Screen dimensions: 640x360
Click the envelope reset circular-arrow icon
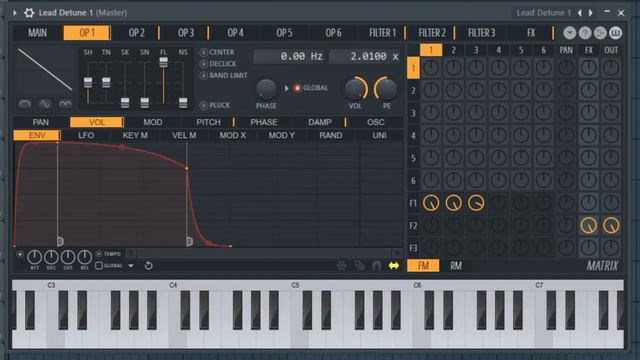tap(149, 266)
